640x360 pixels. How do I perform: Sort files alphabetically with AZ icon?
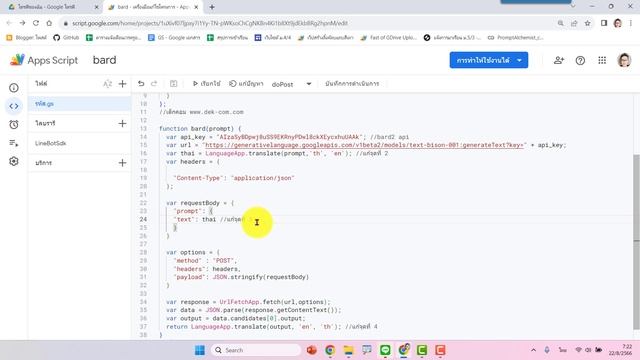107,84
